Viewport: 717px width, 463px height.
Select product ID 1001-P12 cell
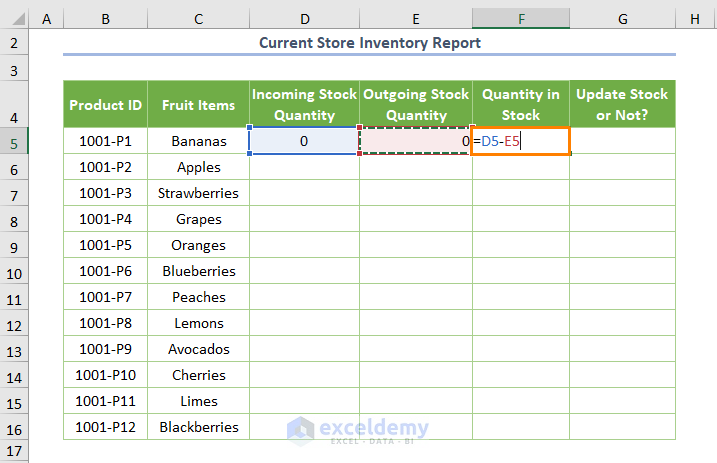[x=105, y=427]
